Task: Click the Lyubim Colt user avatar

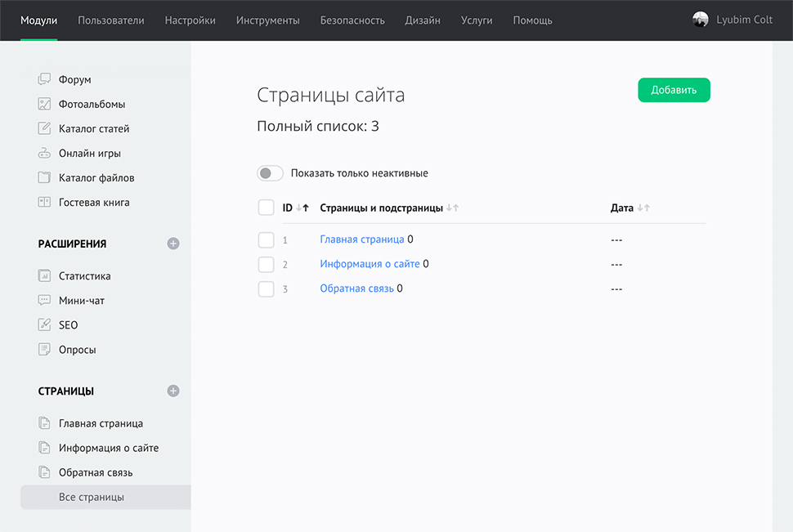Action: [701, 20]
